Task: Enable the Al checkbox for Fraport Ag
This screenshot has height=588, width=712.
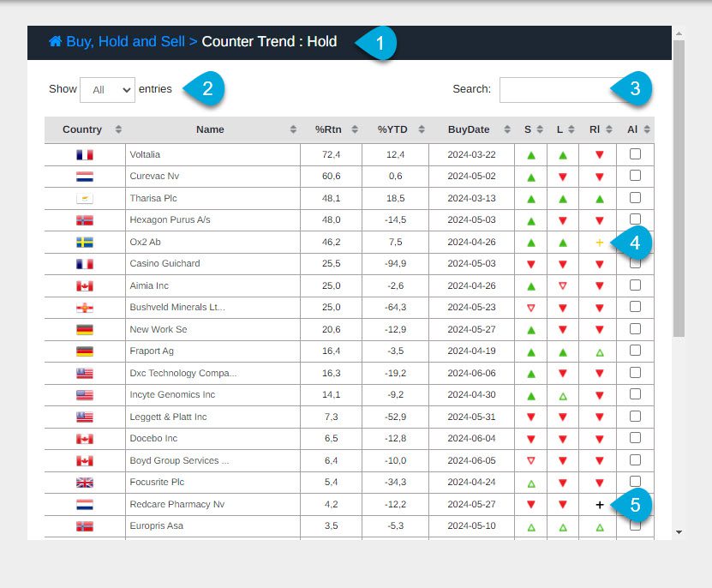Action: click(635, 351)
